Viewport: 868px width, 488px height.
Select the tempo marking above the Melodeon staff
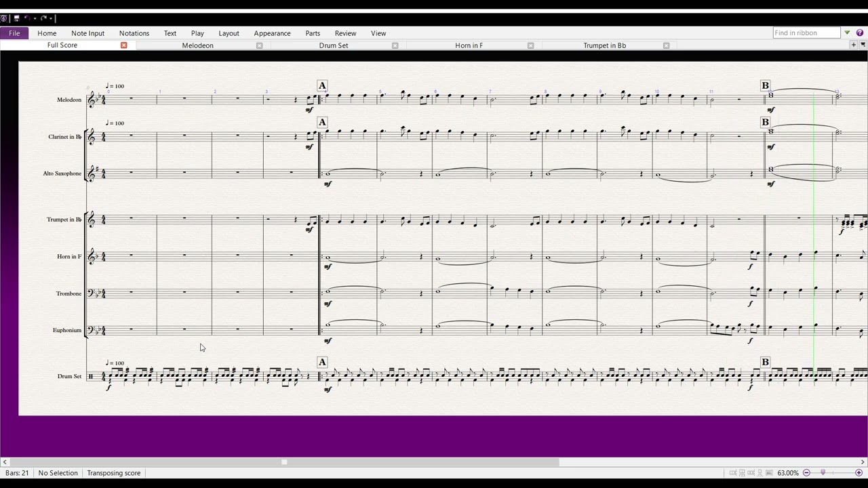coord(115,86)
